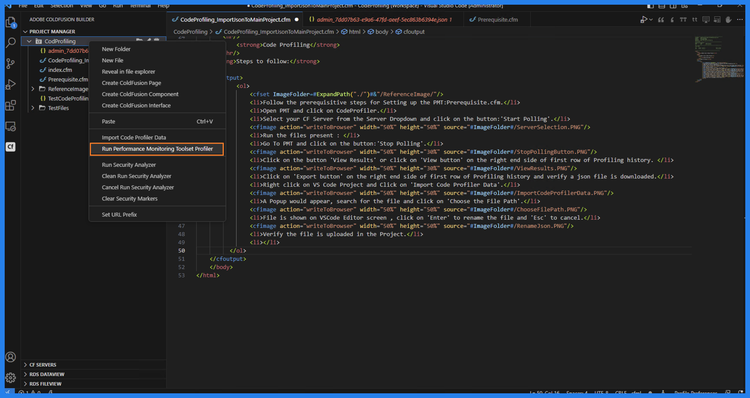Open the Search view in activity bar

pyautogui.click(x=11, y=43)
